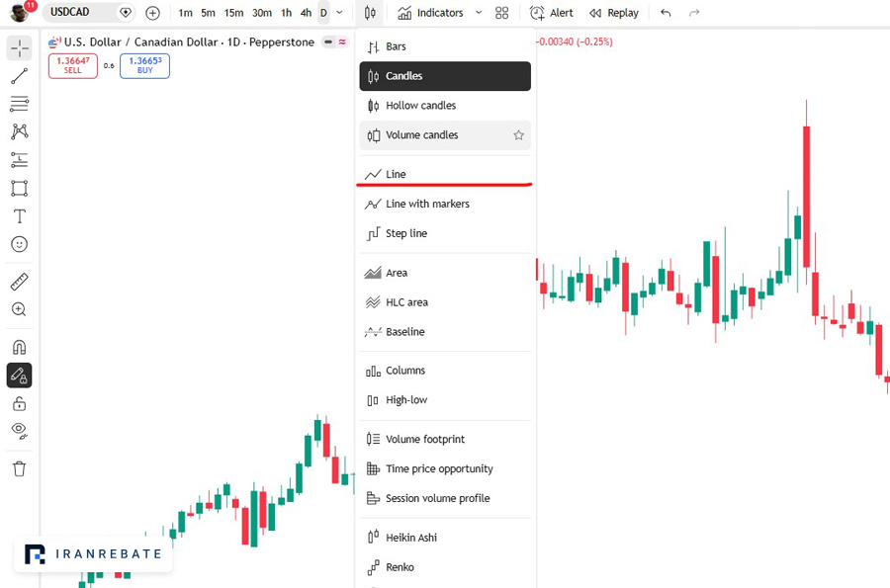Select the text annotation tool

[x=20, y=216]
